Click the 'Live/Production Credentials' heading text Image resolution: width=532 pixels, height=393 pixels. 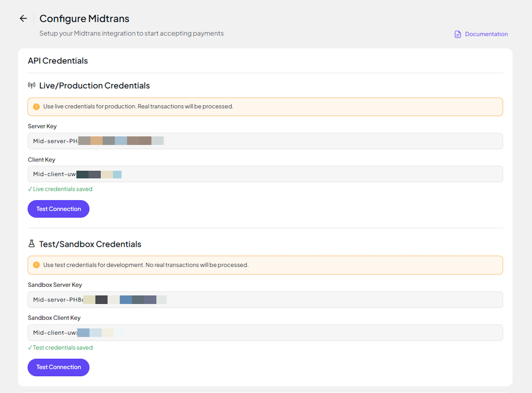(x=94, y=86)
